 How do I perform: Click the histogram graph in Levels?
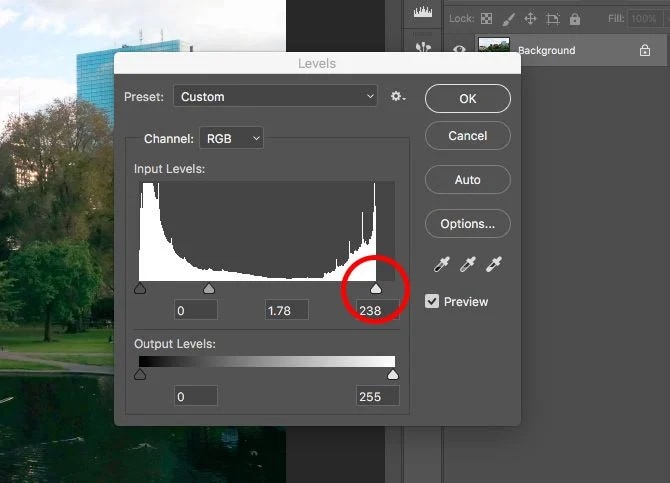tap(267, 231)
